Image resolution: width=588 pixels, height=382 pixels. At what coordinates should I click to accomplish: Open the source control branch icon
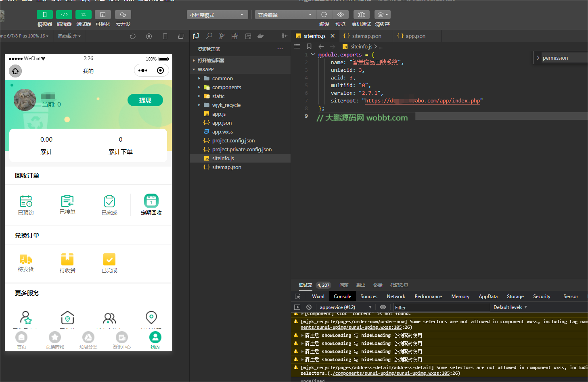coord(222,36)
